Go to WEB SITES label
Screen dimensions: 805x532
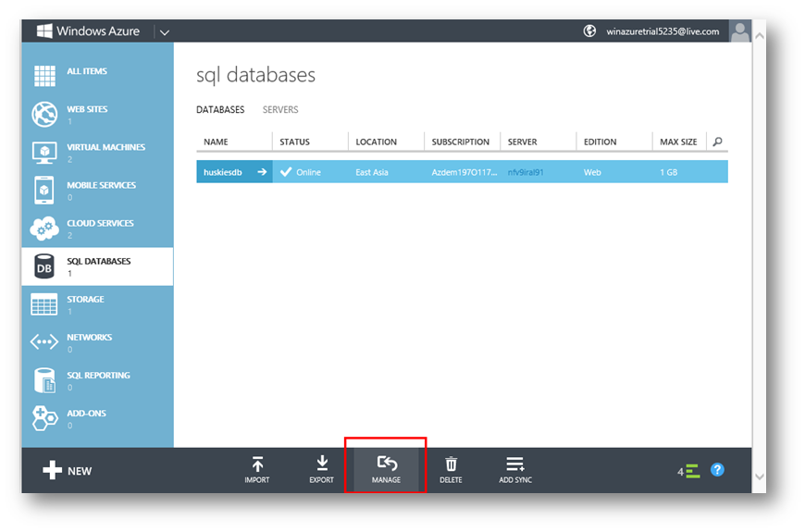click(x=87, y=109)
